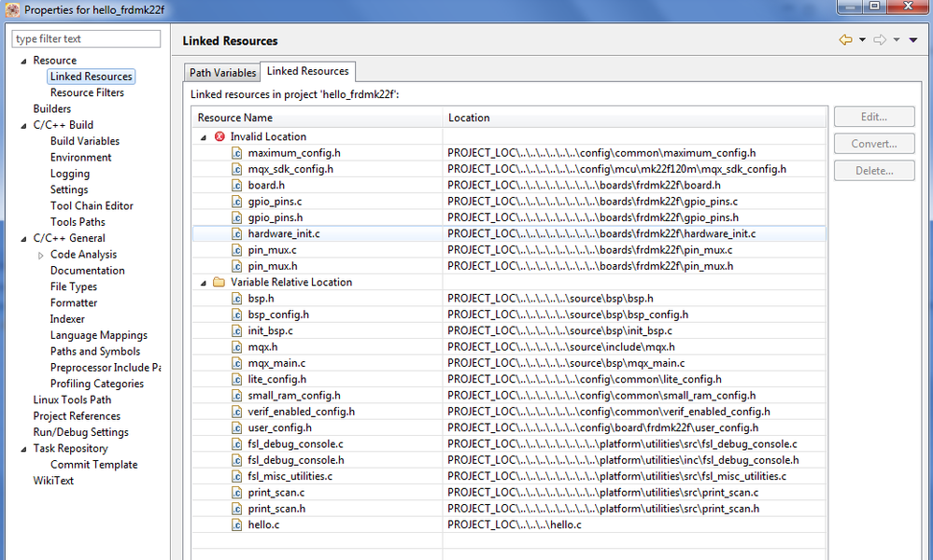Open the back history dropdown arrow
Screen dimensions: 933x560
tap(862, 40)
